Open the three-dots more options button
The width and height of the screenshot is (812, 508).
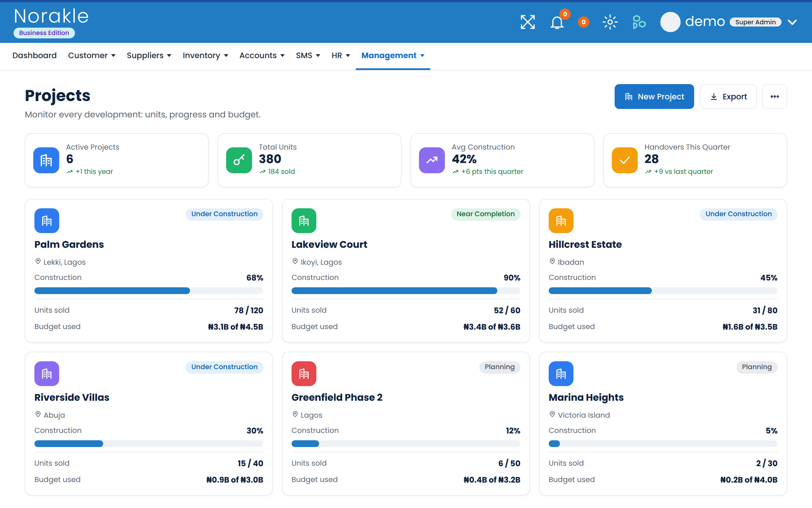[775, 97]
